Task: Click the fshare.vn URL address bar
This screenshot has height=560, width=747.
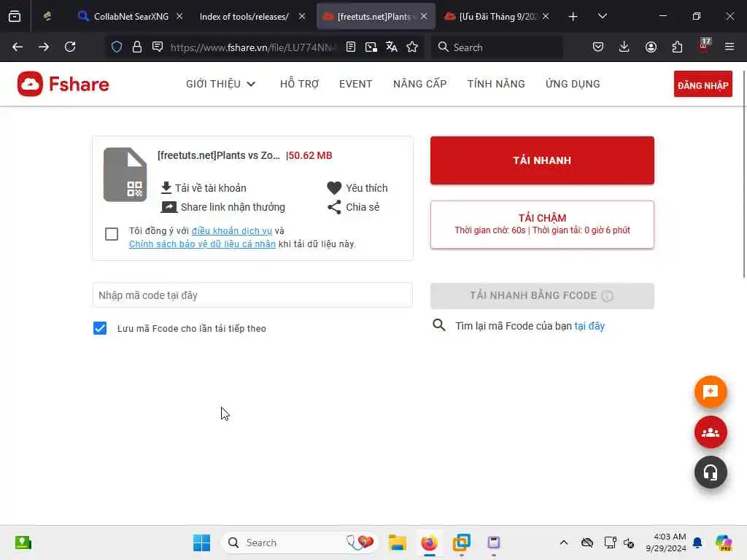Action: pos(253,47)
